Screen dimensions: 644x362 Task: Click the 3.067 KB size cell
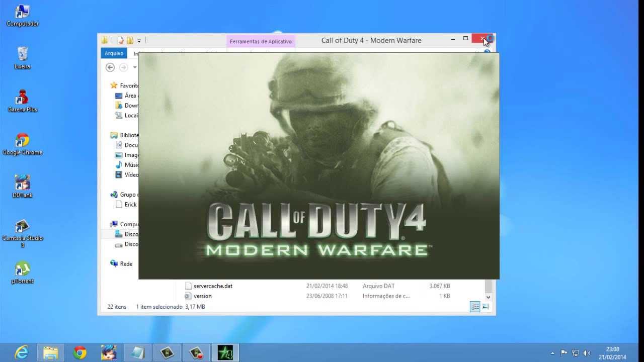click(x=440, y=286)
